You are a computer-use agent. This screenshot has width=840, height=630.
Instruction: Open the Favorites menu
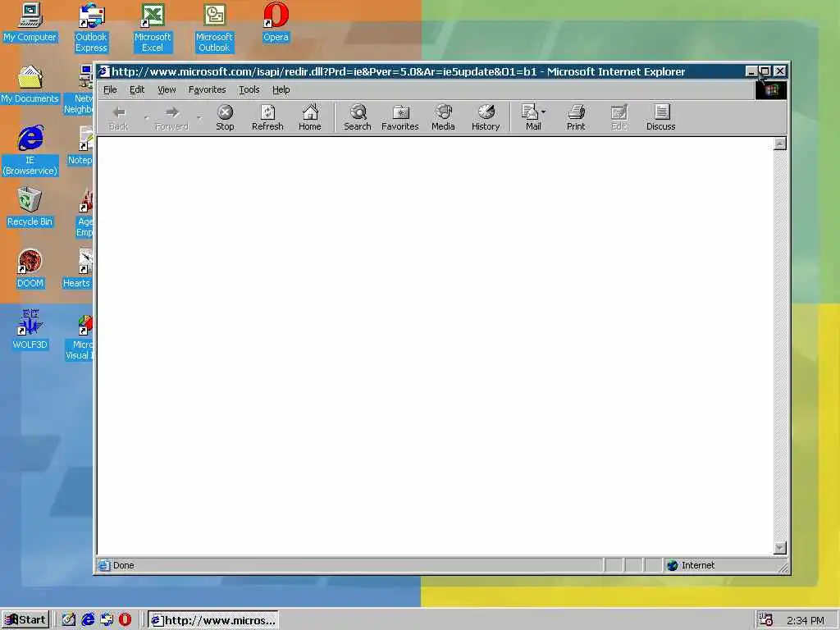(208, 89)
